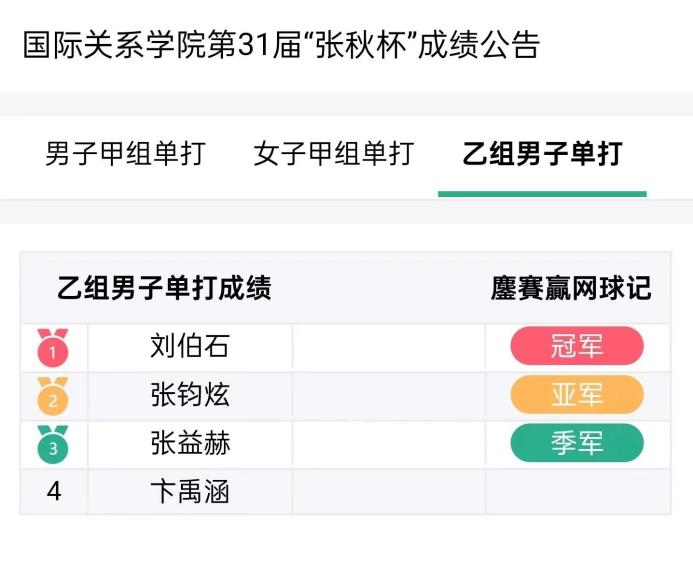Click the silver second-place medal icon

[x=53, y=396]
